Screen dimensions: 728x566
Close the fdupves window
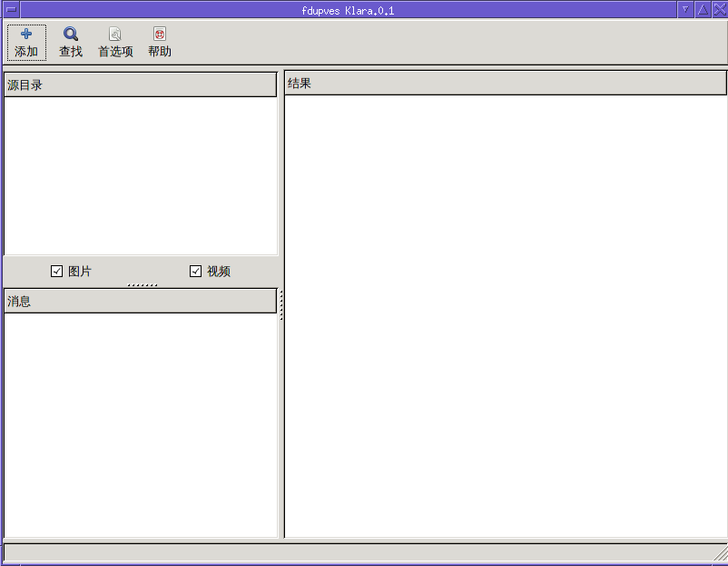point(719,9)
